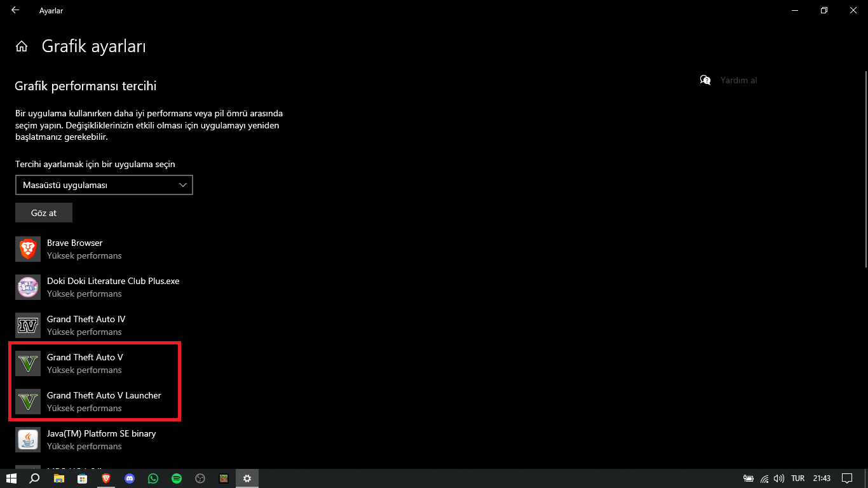Click the help chat icon beside Yardım al

coord(705,80)
